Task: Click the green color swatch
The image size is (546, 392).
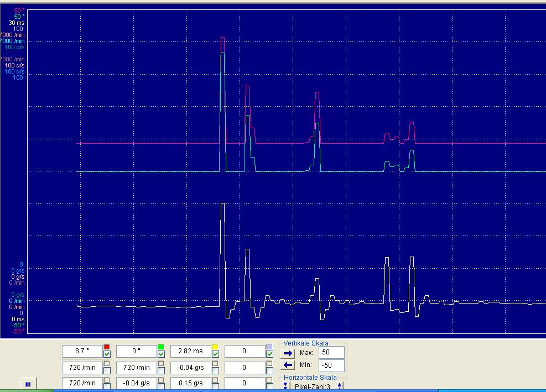Action: click(161, 347)
